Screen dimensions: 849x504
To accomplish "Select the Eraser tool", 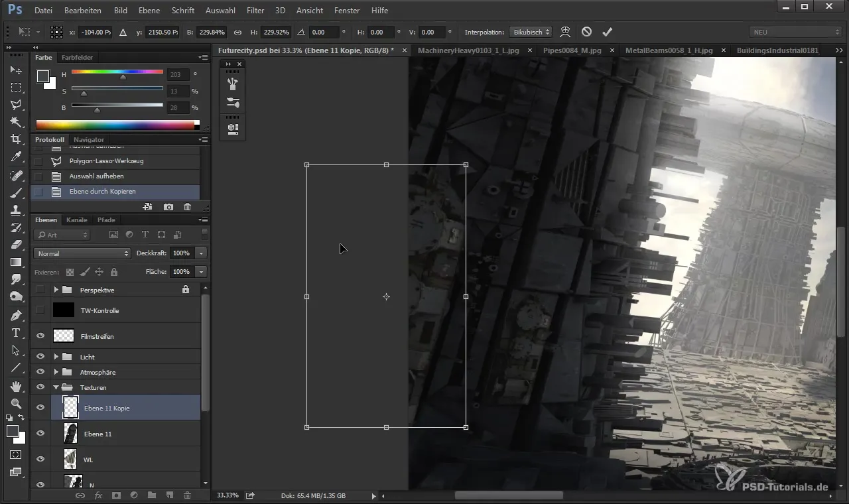I will (x=16, y=245).
